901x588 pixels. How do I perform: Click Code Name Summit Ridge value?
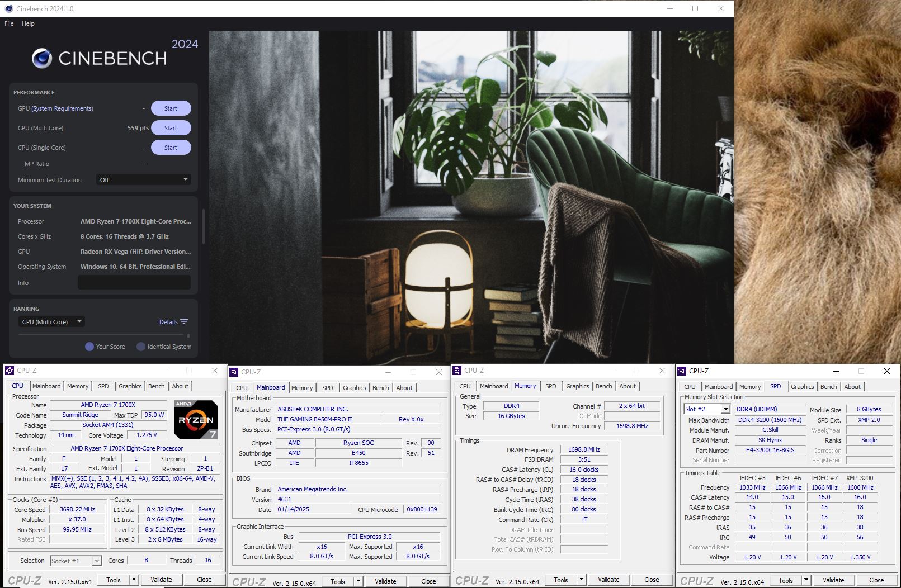click(80, 415)
